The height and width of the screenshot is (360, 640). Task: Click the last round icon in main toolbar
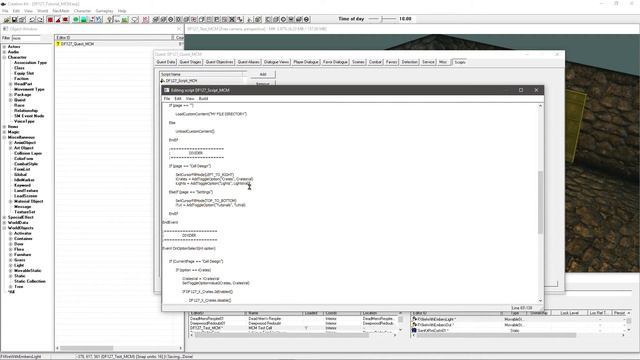pyautogui.click(x=307, y=19)
